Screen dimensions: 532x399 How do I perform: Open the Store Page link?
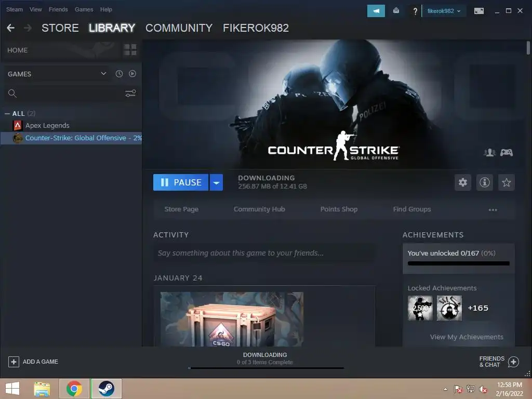(181, 209)
